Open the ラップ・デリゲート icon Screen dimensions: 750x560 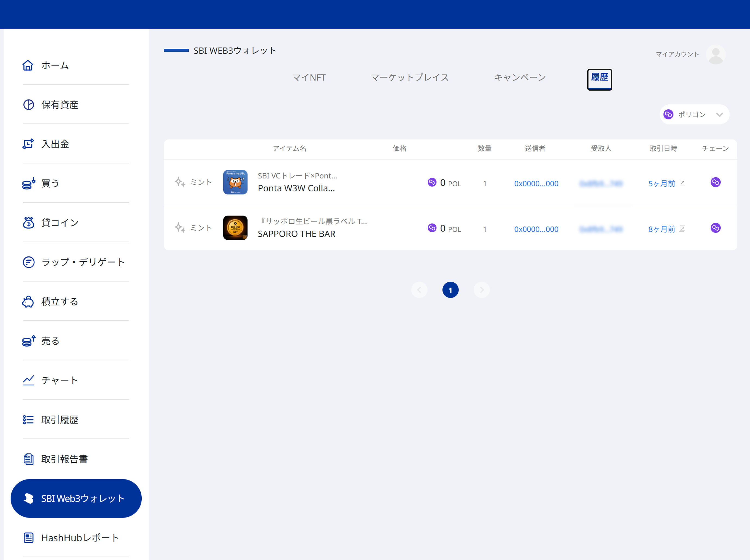[29, 262]
